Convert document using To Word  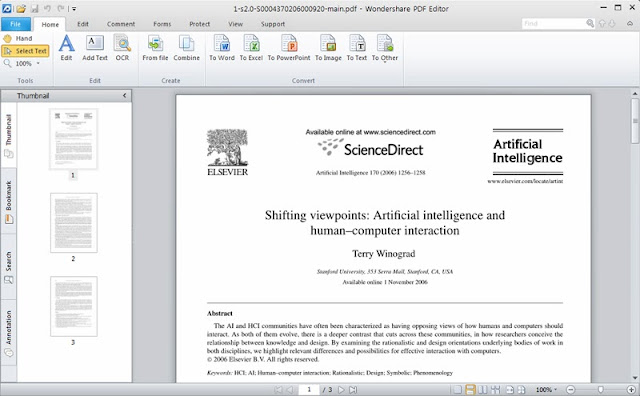tap(222, 48)
